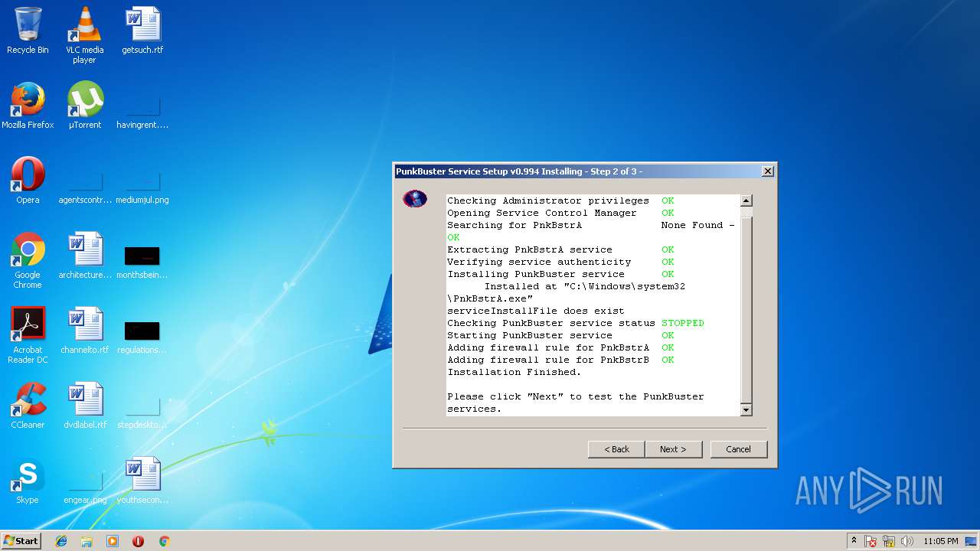Open Windows Media Player from the taskbar

pos(113,541)
